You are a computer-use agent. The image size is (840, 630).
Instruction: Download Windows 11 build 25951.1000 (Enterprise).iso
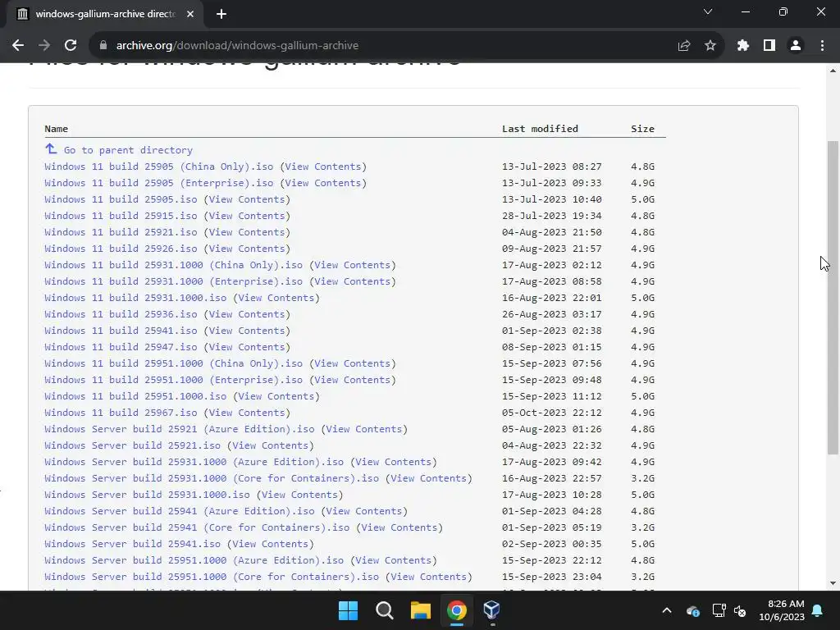coord(174,380)
